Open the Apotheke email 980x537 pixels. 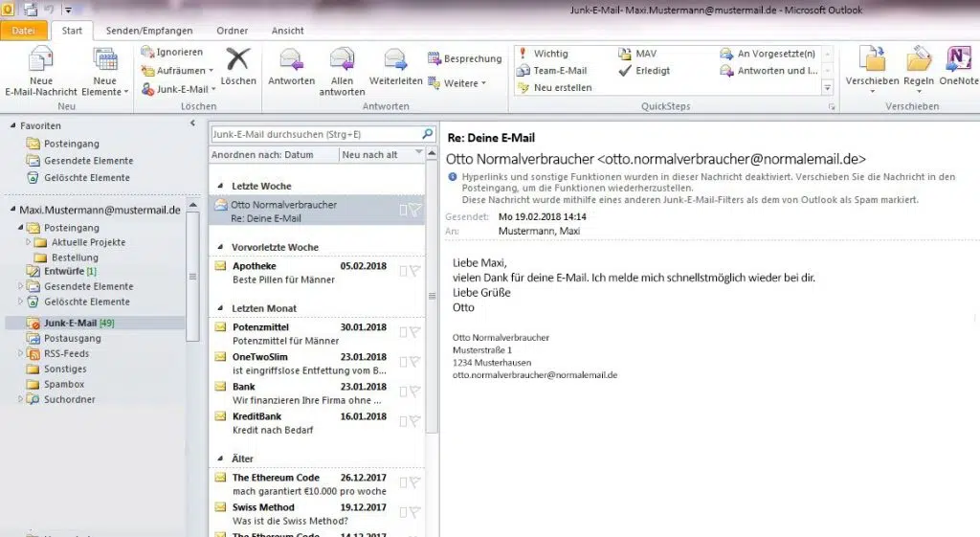point(317,273)
